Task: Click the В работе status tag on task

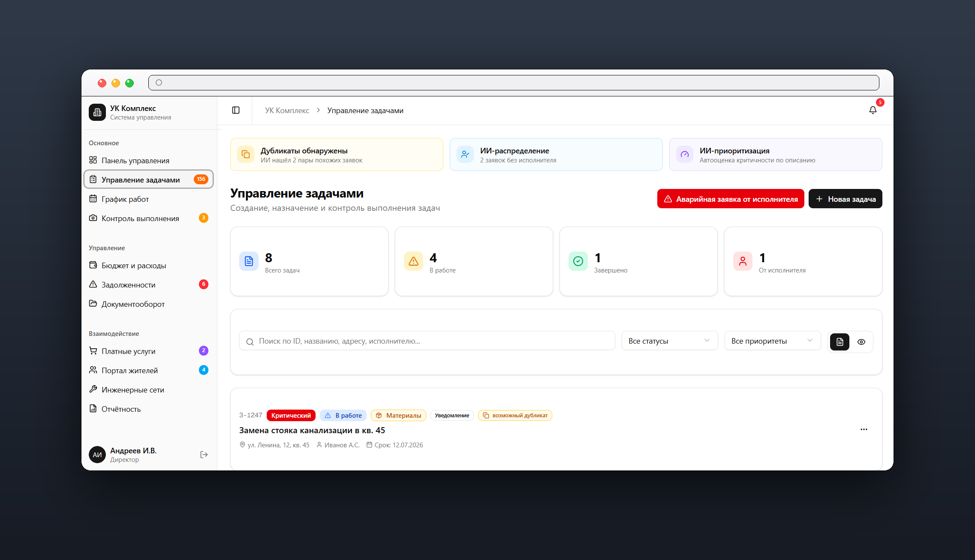Action: coord(343,415)
